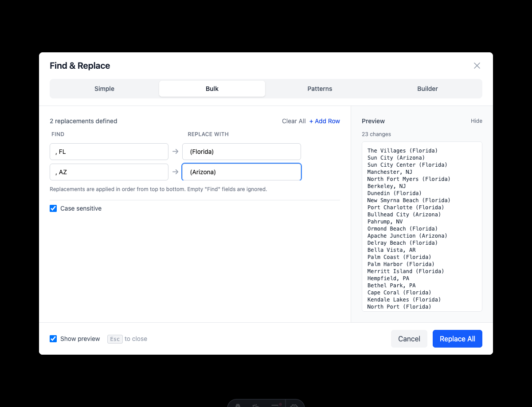Add a new replacement row

click(325, 121)
